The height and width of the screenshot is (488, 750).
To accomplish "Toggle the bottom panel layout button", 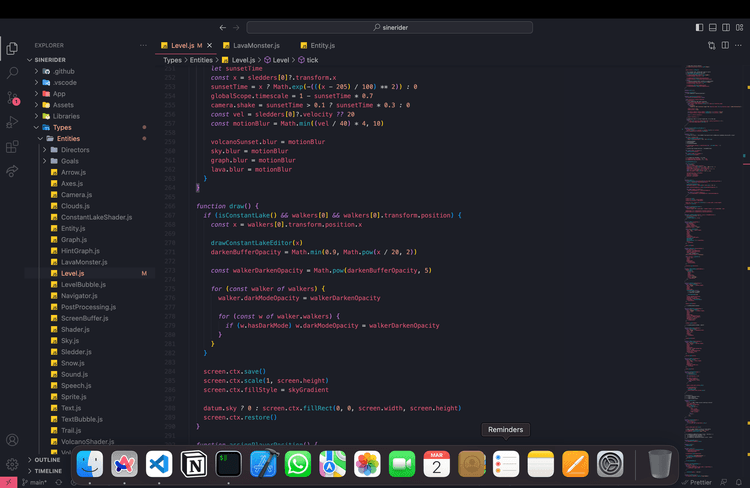I will (x=712, y=27).
